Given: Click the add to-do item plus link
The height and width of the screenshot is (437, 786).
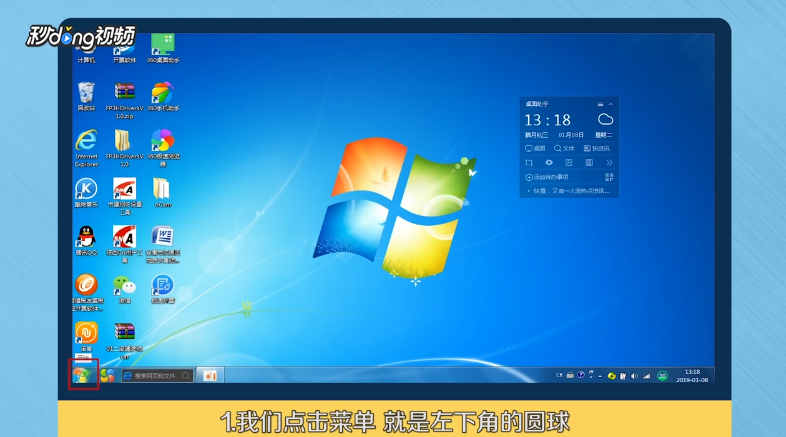Looking at the screenshot, I should (546, 177).
